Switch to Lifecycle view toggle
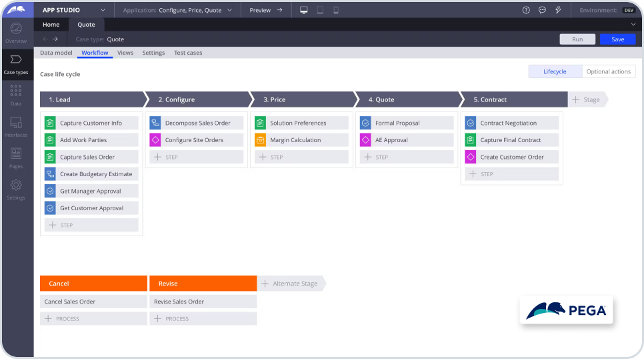The height and width of the screenshot is (359, 644). (555, 71)
